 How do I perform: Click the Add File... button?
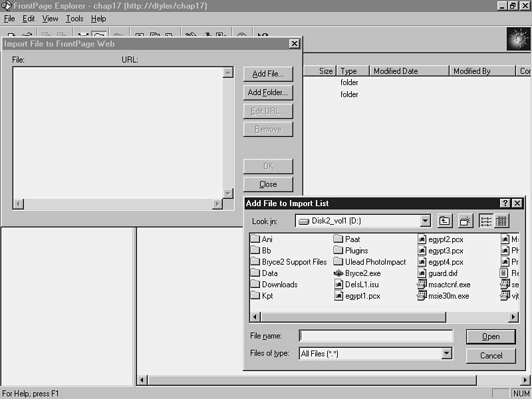(268, 74)
